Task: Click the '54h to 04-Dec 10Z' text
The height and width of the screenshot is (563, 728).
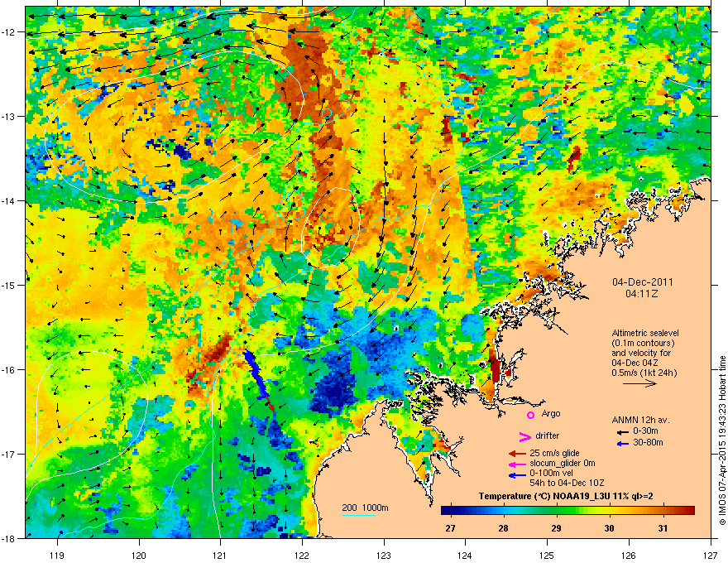Action: pyautogui.click(x=567, y=483)
